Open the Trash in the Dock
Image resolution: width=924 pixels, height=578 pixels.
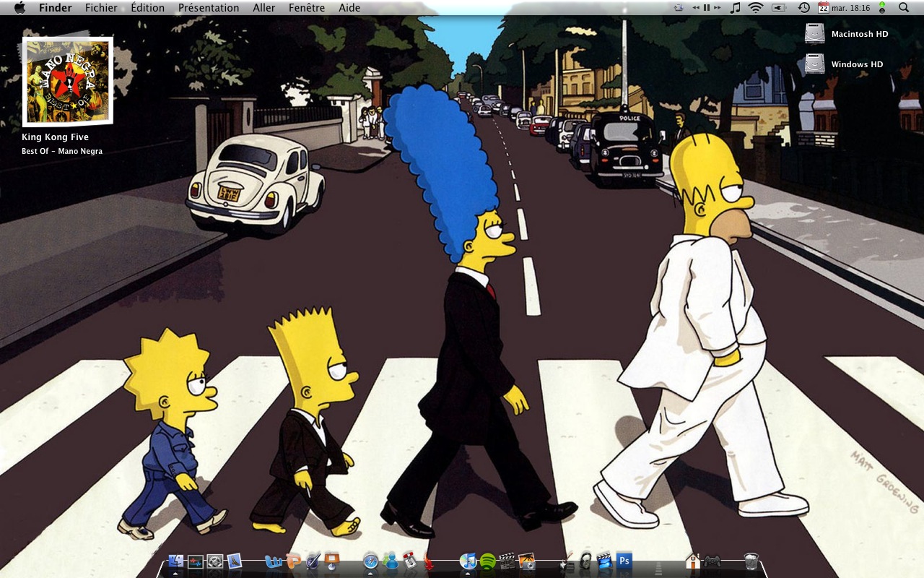pos(751,561)
